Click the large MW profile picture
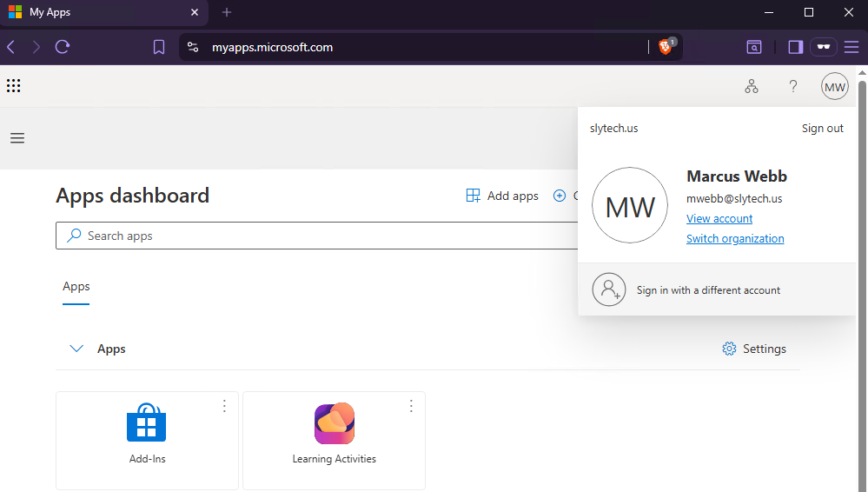868x492 pixels. [630, 205]
